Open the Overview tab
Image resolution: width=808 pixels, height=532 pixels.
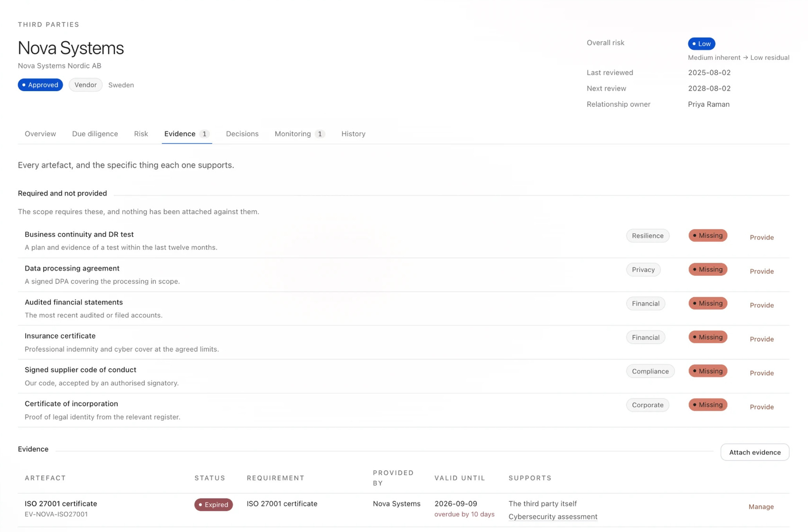tap(40, 134)
